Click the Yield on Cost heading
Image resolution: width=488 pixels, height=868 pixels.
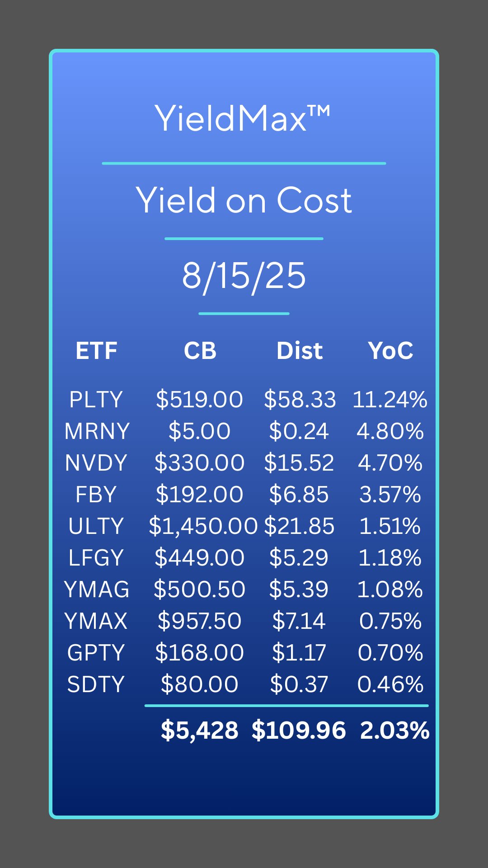pos(244,200)
